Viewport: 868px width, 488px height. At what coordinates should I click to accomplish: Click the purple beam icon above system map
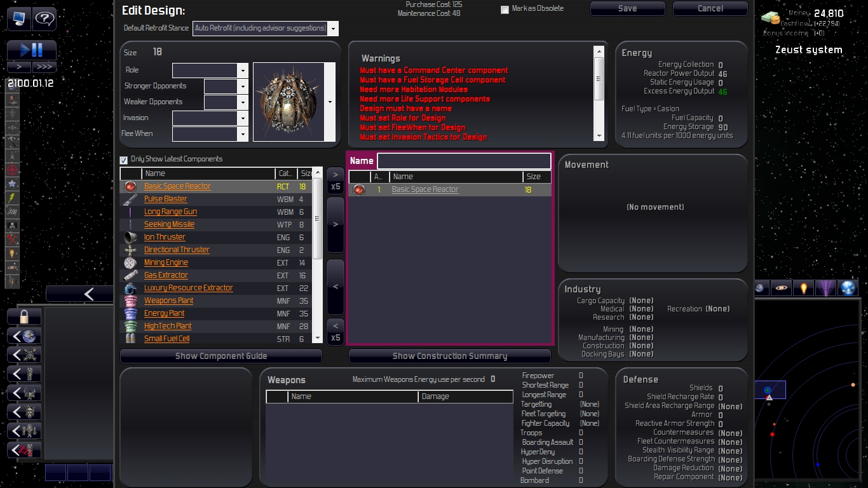click(825, 288)
